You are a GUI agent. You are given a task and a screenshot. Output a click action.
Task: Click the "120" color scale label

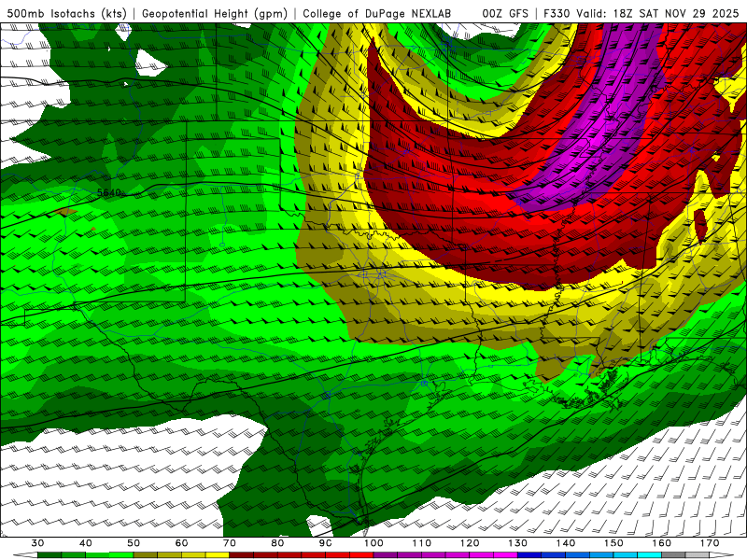470,543
